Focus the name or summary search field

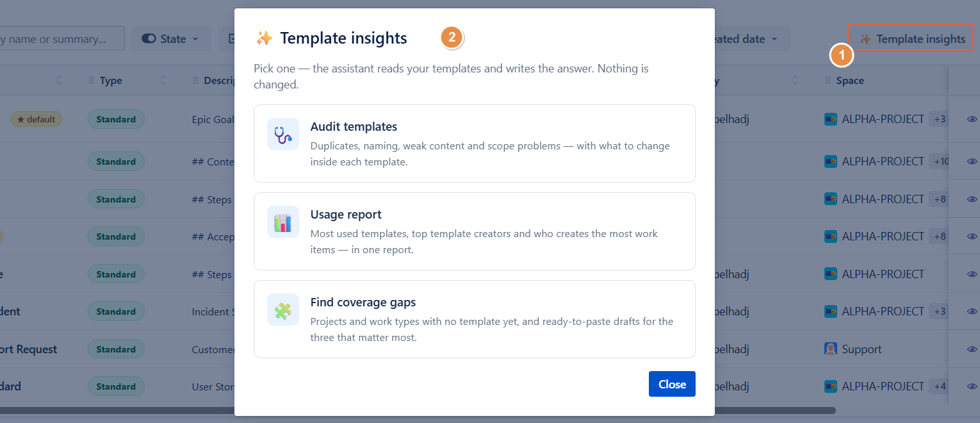coord(61,39)
